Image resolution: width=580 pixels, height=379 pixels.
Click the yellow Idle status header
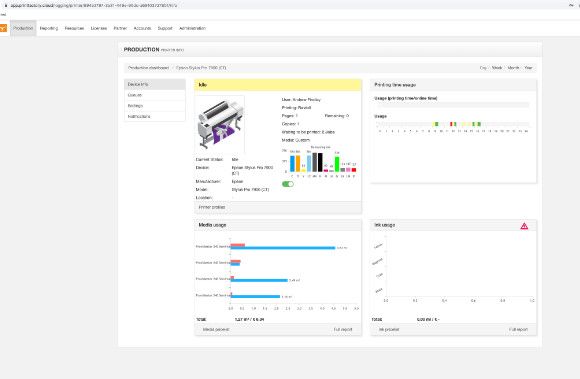(x=278, y=85)
